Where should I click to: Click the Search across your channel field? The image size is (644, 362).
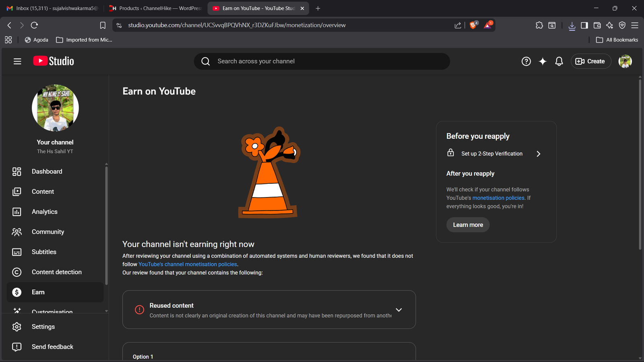322,61
